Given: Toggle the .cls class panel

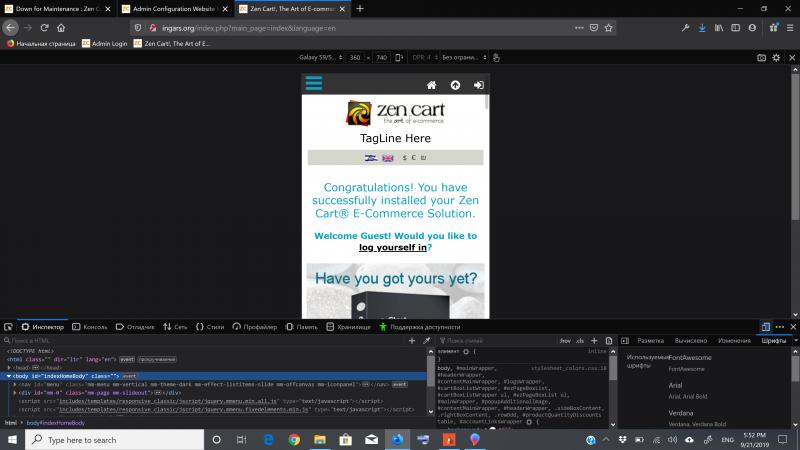Looking at the screenshot, I should point(580,340).
